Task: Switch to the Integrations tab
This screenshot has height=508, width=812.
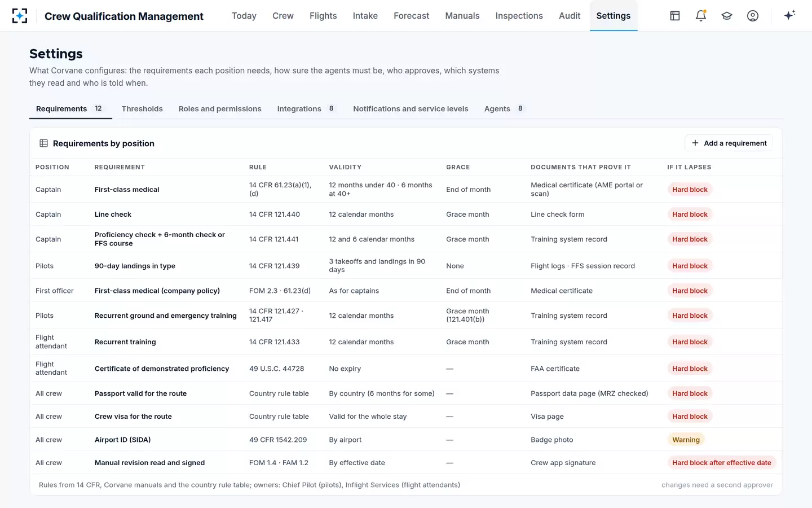Action: (306, 109)
